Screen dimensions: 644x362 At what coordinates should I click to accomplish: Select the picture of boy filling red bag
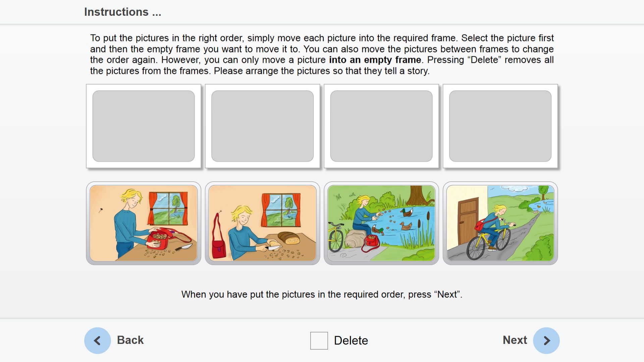click(144, 223)
